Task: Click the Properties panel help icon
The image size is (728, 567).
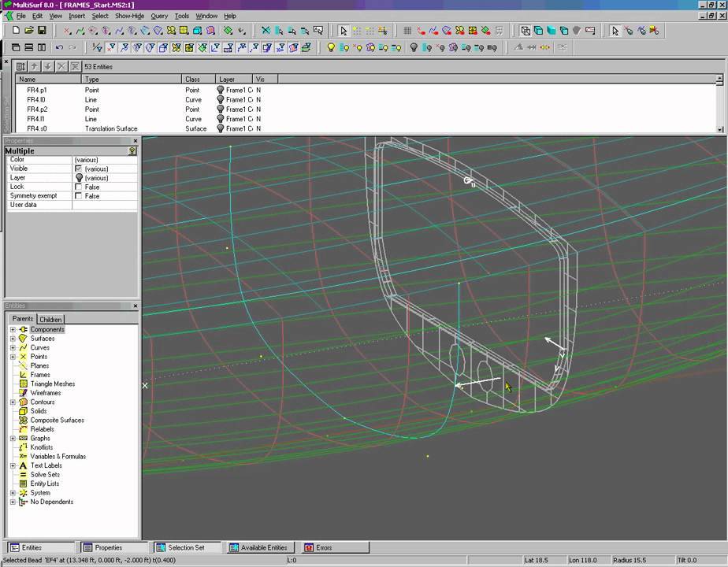Action: pyautogui.click(x=132, y=150)
